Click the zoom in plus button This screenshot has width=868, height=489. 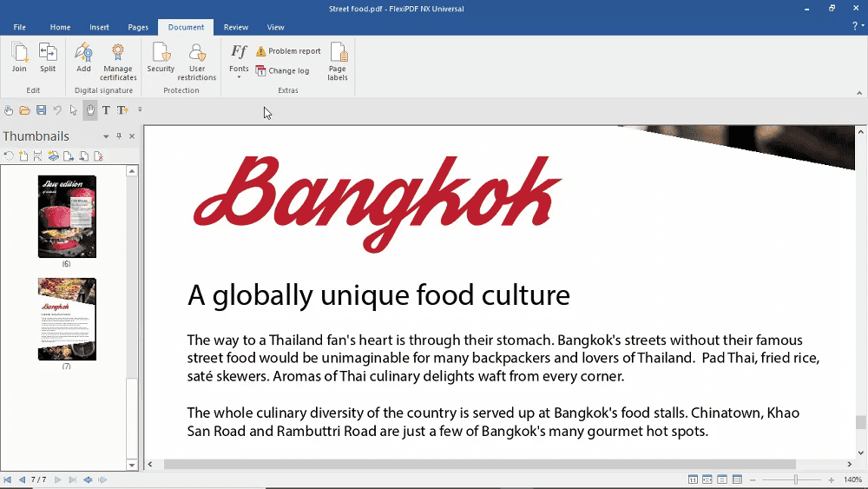831,479
